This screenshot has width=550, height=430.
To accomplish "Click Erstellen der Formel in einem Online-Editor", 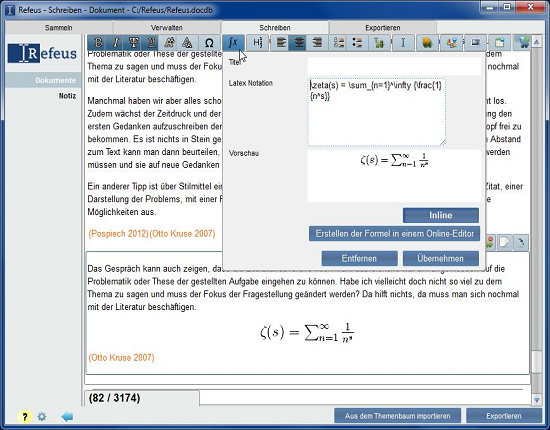I will pos(394,234).
